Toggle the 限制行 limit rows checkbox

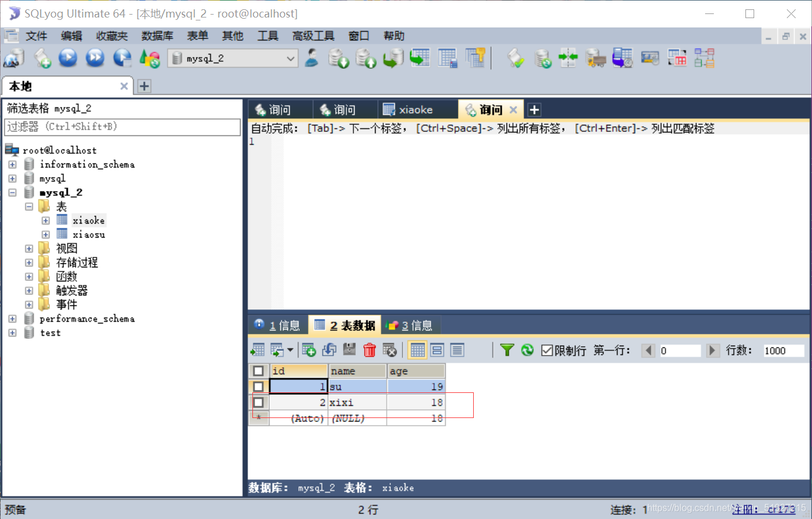547,350
